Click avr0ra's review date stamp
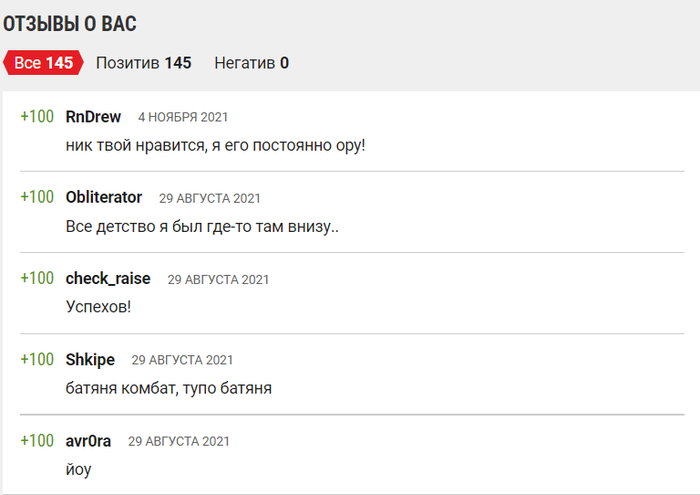The width and height of the screenshot is (700, 495). click(x=179, y=441)
